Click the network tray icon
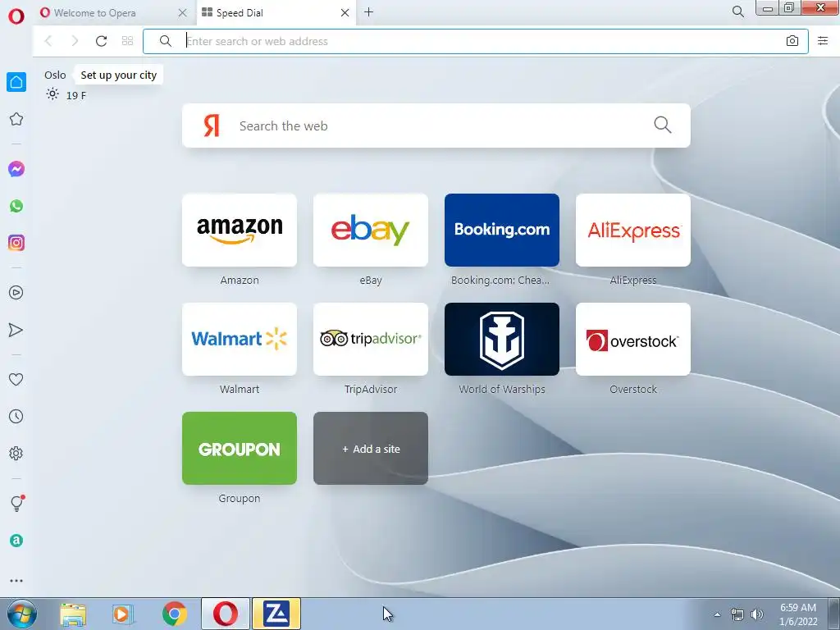The height and width of the screenshot is (630, 840). coord(737,614)
